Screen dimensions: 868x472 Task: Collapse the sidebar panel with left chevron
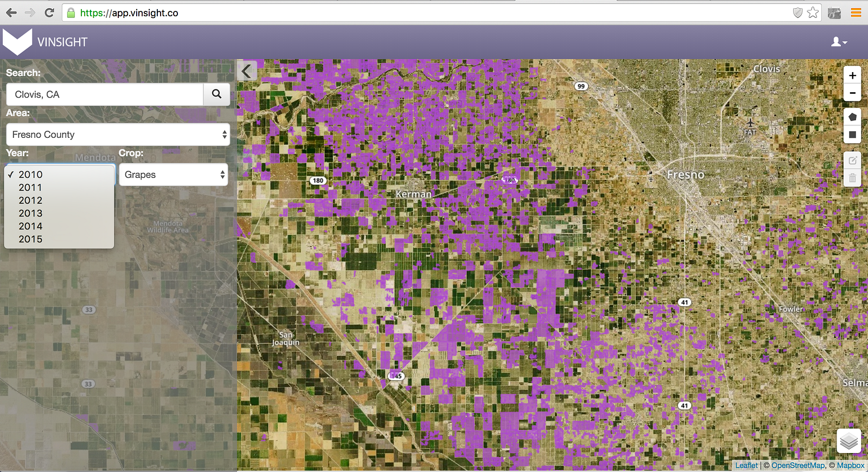(247, 71)
